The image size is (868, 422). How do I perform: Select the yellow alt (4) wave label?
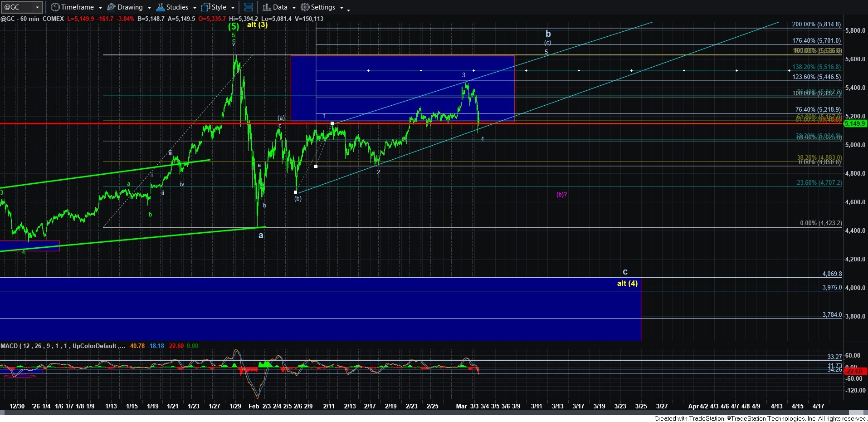click(x=627, y=283)
